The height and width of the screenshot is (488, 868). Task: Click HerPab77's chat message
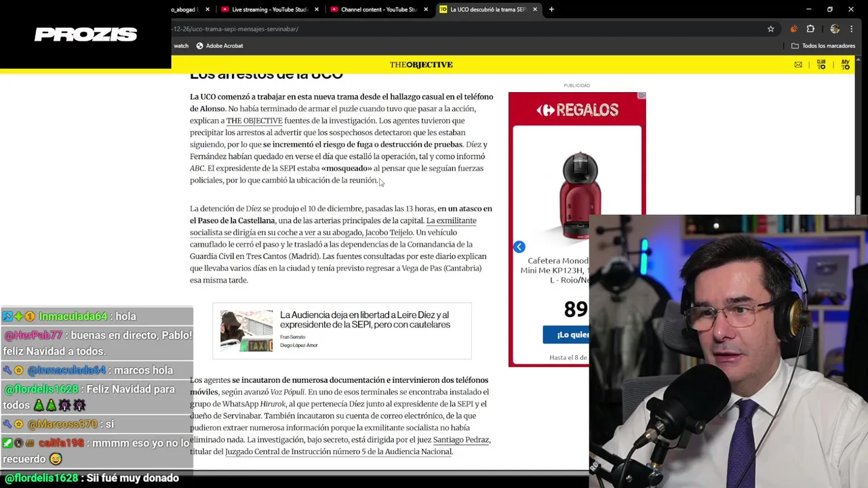point(98,343)
